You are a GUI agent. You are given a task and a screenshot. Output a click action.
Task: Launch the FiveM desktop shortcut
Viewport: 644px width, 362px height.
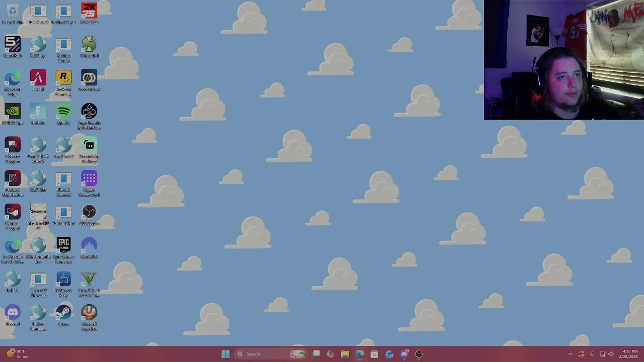pos(38,81)
